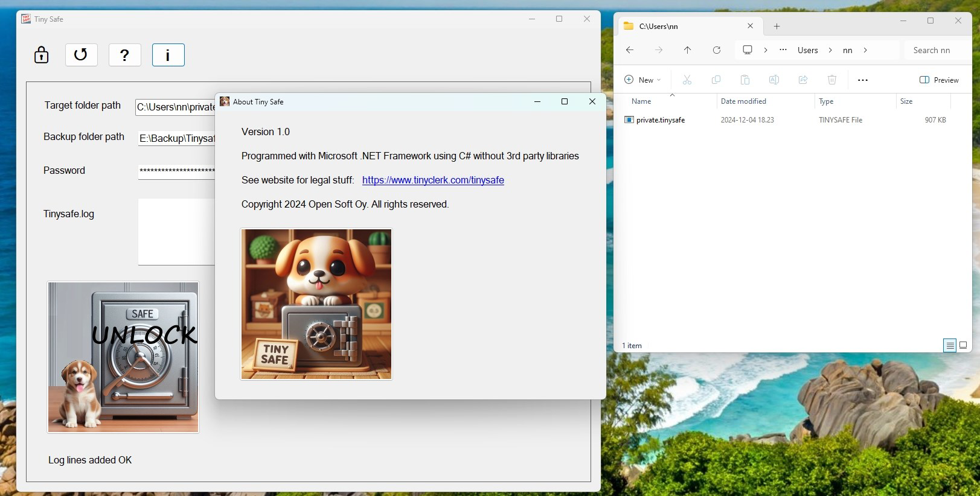Expand chevron after the monitor icon

pos(766,50)
